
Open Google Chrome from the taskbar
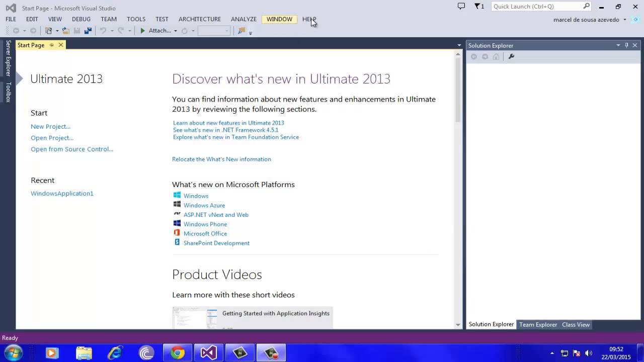pos(177,353)
